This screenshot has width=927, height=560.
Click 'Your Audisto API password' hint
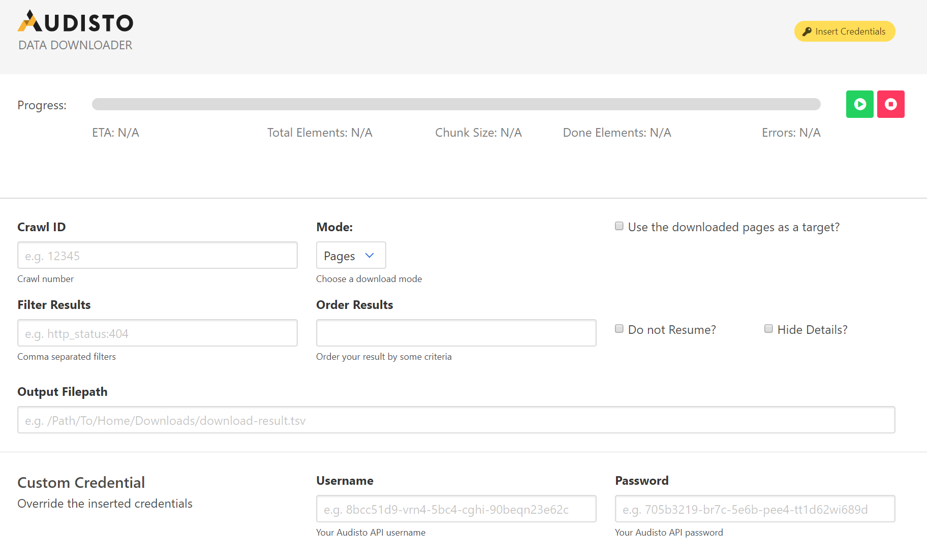669,533
